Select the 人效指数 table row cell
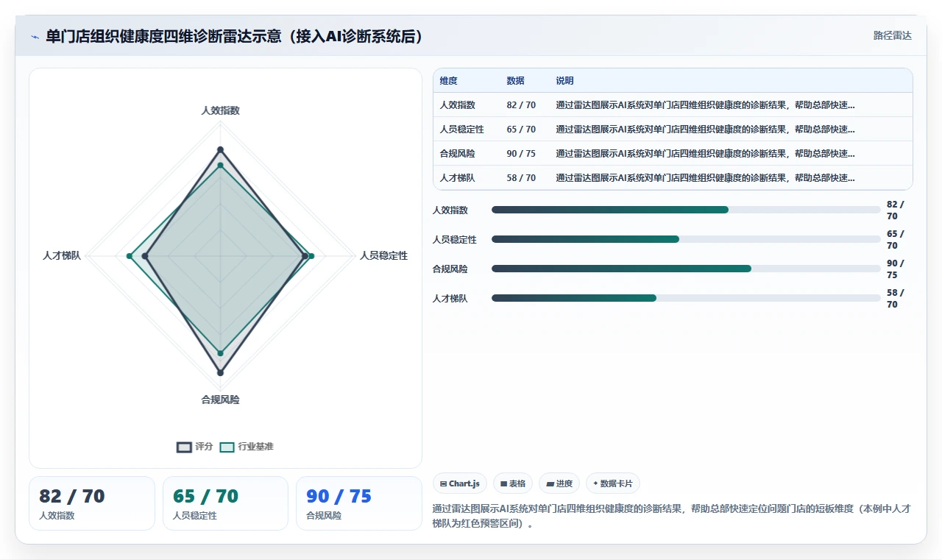This screenshot has width=942, height=560. [x=457, y=105]
